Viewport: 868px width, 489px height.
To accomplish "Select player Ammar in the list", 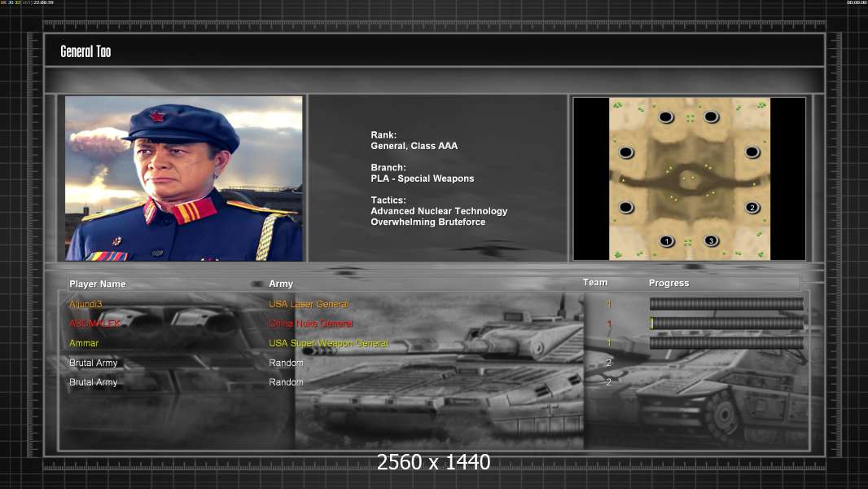I will tap(84, 343).
